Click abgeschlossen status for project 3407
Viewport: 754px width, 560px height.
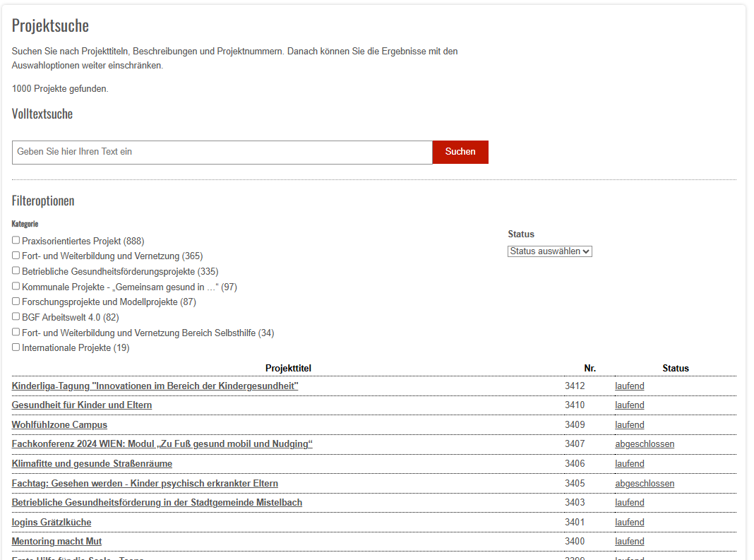[644, 444]
